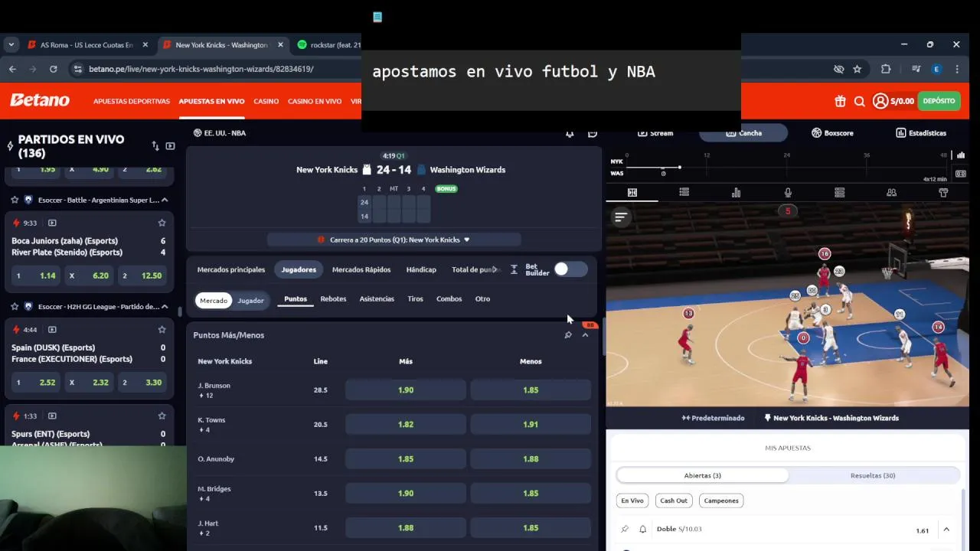Select the court view icon in tracker toolbar
Screen dimensions: 980x551
point(632,193)
